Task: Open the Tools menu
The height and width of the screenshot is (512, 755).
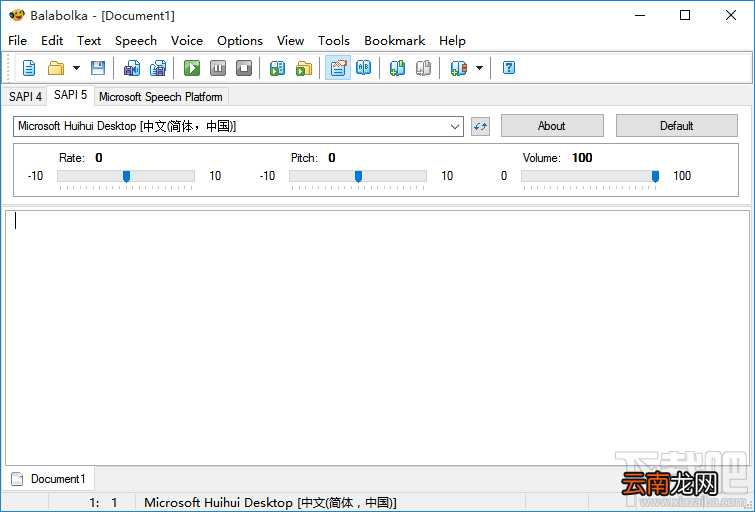Action: click(x=334, y=41)
